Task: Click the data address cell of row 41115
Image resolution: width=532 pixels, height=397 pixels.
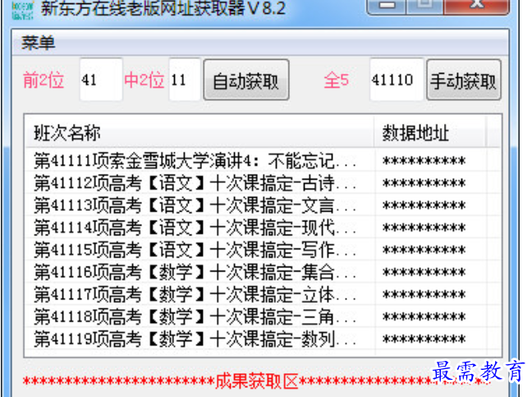Action: [430, 250]
